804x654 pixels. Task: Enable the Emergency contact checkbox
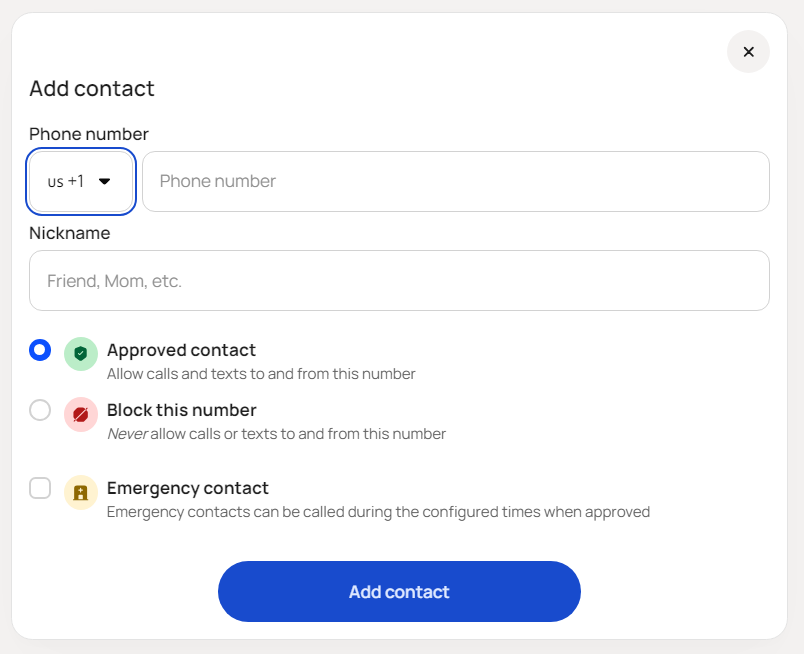click(x=40, y=488)
